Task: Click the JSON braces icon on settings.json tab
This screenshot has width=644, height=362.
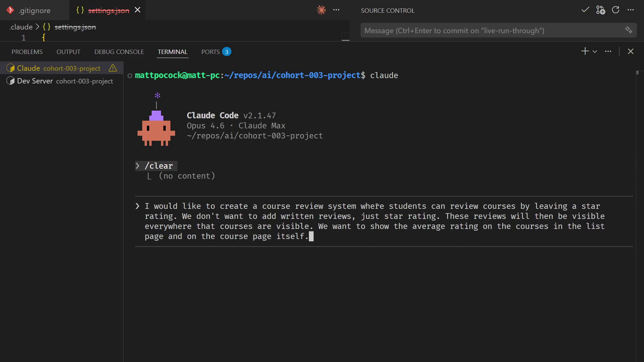Action: click(80, 10)
